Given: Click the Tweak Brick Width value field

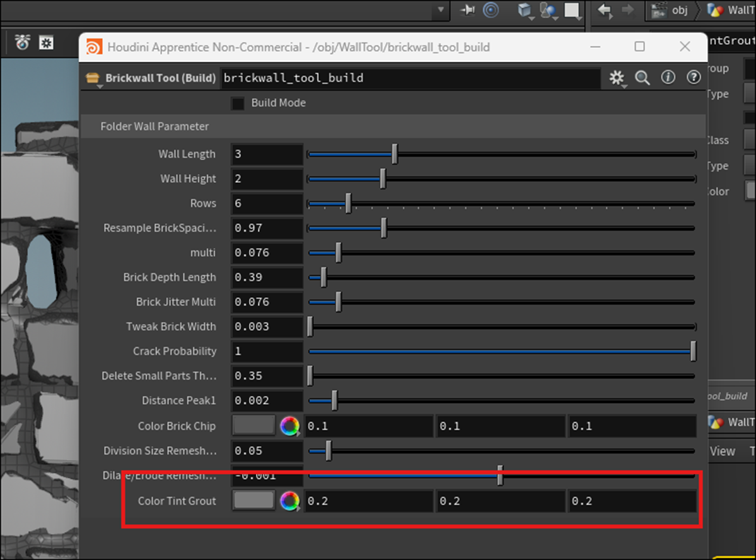Looking at the screenshot, I should (x=267, y=327).
